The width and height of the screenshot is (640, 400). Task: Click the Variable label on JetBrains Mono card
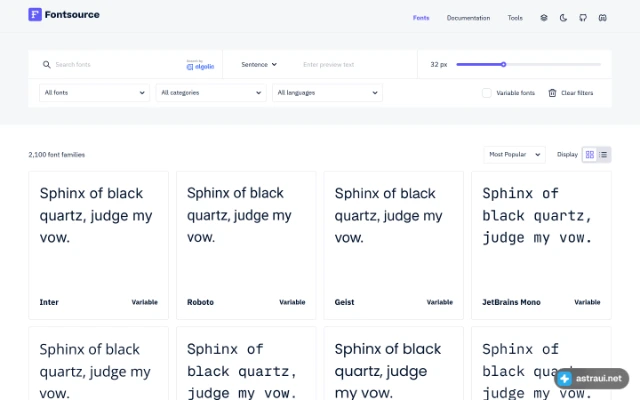587,302
